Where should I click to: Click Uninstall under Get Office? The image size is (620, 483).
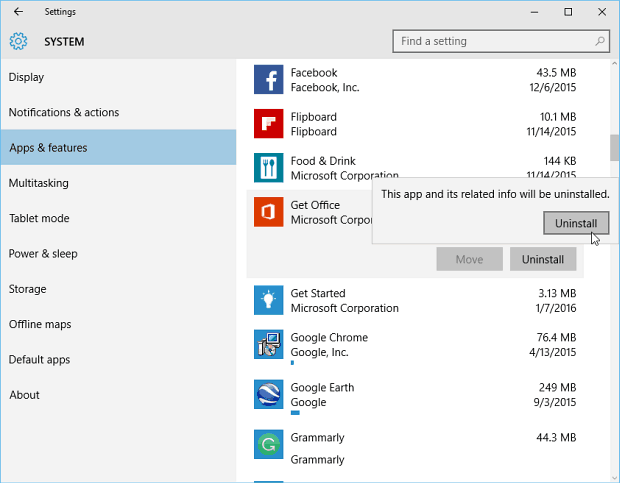tap(542, 259)
